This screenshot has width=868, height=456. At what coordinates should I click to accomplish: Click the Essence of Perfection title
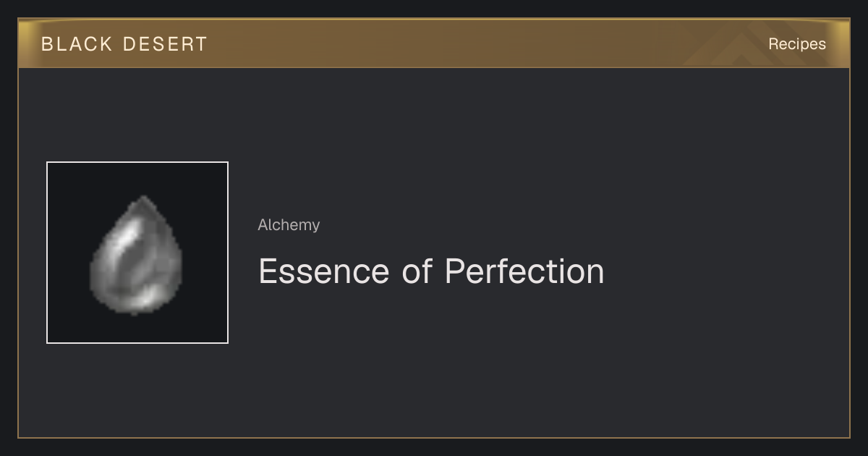tap(431, 271)
